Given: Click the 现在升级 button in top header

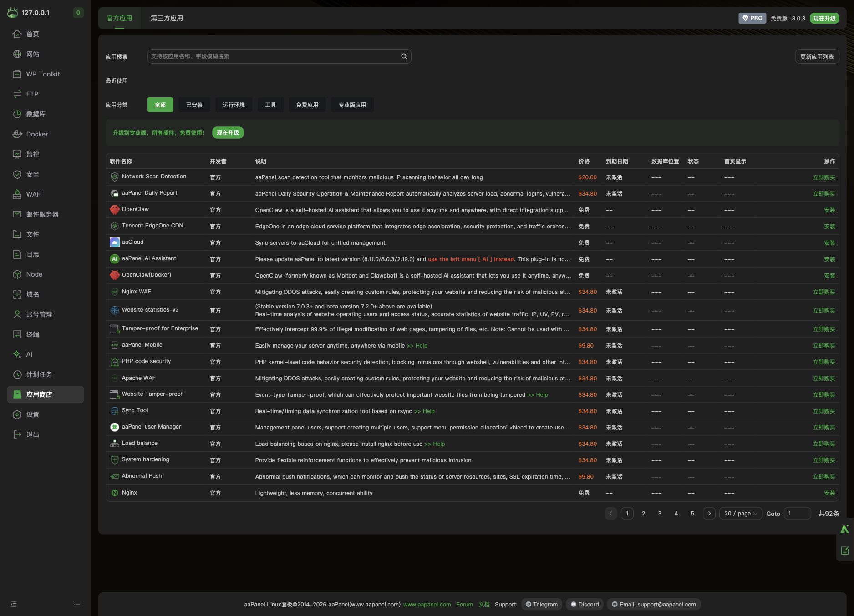Looking at the screenshot, I should (824, 18).
